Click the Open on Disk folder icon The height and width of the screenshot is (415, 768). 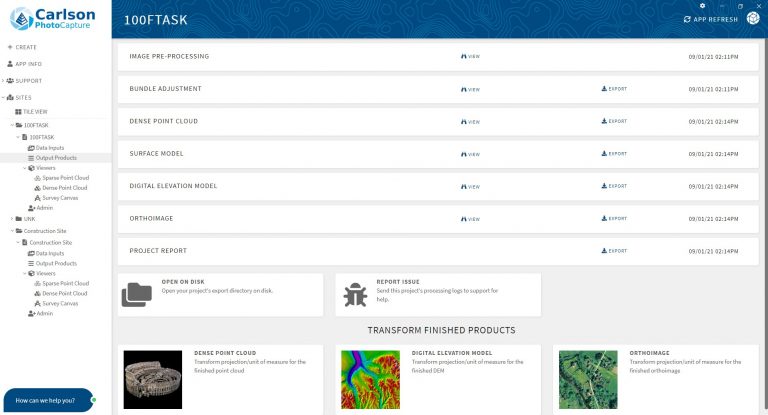point(137,295)
